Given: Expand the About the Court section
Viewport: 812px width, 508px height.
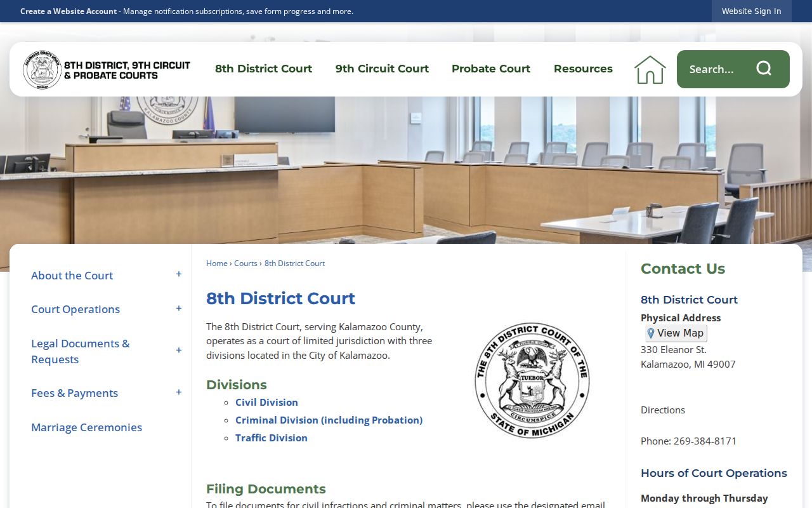Looking at the screenshot, I should click(179, 274).
